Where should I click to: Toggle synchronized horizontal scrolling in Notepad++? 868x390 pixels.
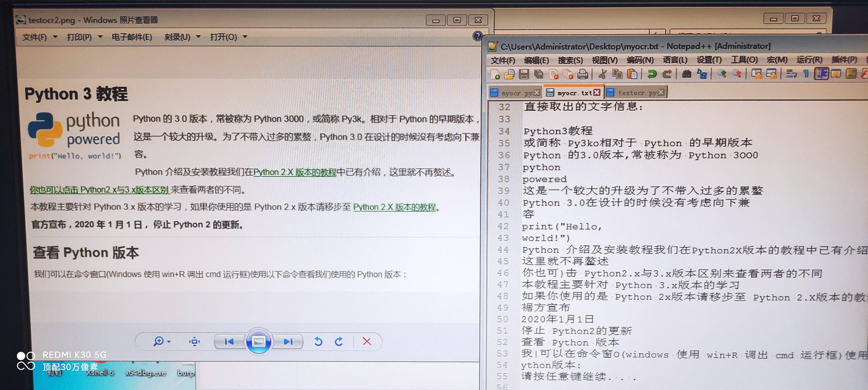tap(771, 73)
